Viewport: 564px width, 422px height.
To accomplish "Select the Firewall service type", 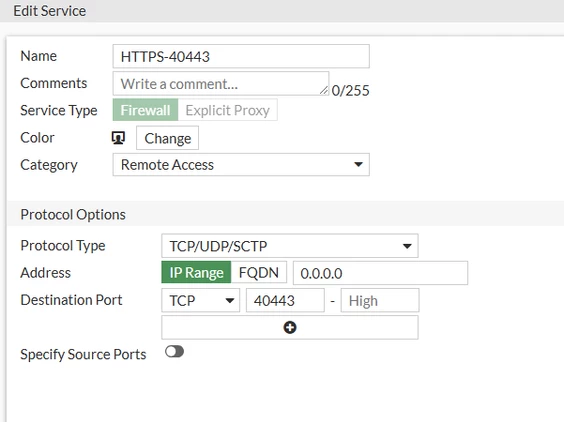I will 145,110.
